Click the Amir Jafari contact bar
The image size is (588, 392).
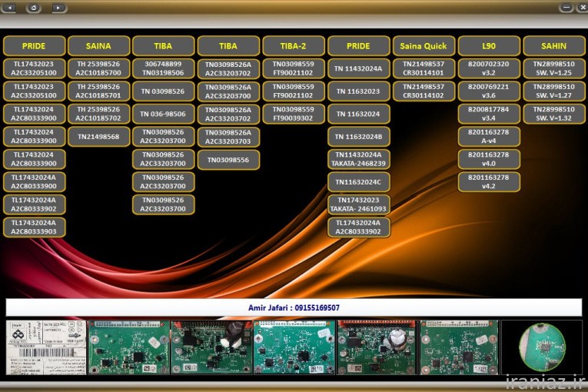294,307
